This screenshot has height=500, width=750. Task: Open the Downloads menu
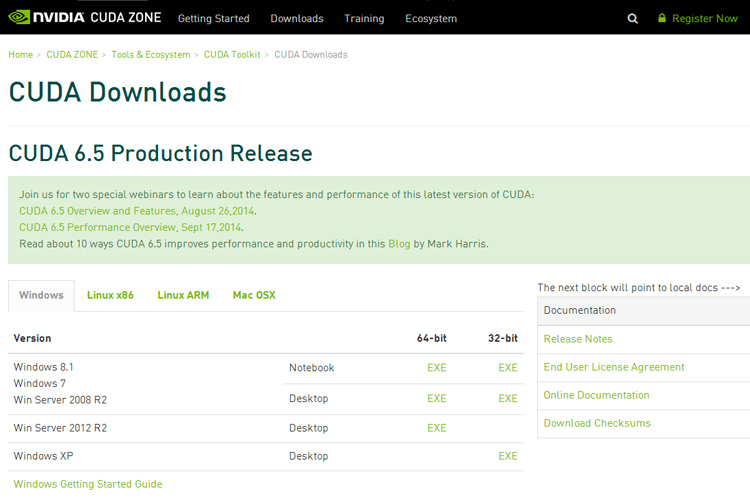coord(297,19)
